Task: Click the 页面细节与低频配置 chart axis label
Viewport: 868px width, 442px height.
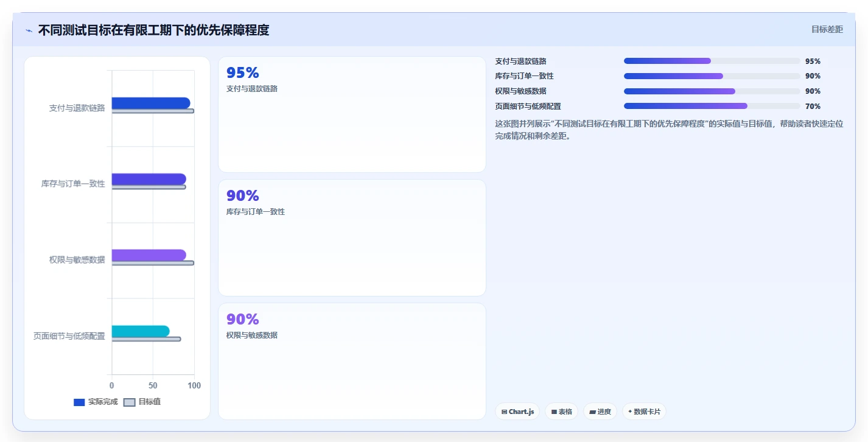Action: pyautogui.click(x=69, y=335)
